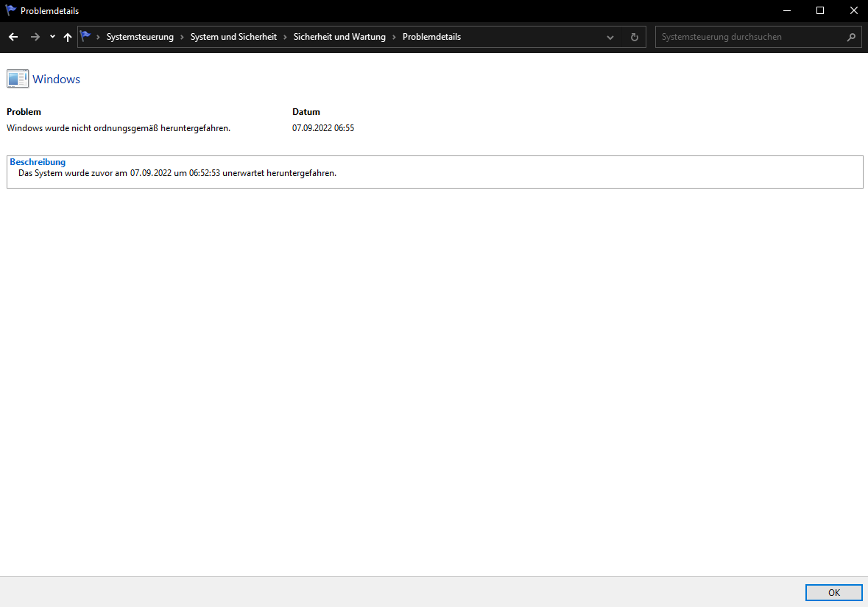Expand chevron after Systemsteuerung breadcrumb
The image size is (868, 607).
pos(182,37)
